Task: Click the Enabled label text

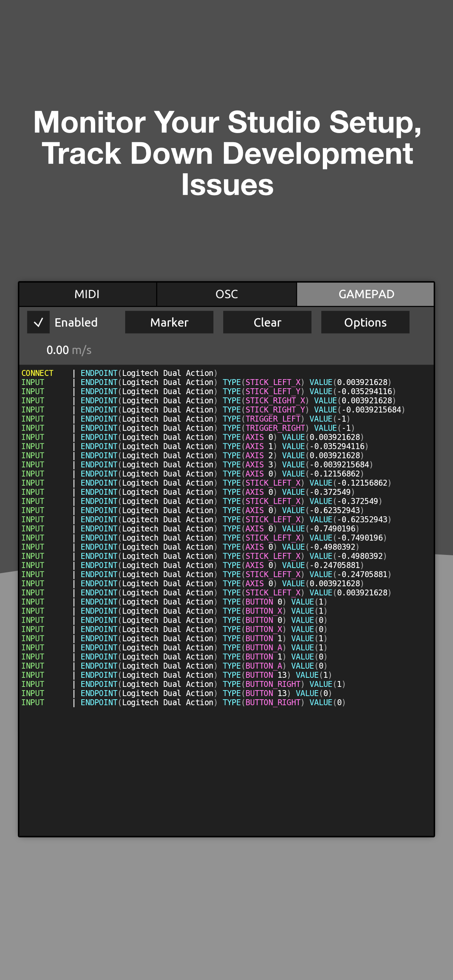Action: click(x=76, y=322)
